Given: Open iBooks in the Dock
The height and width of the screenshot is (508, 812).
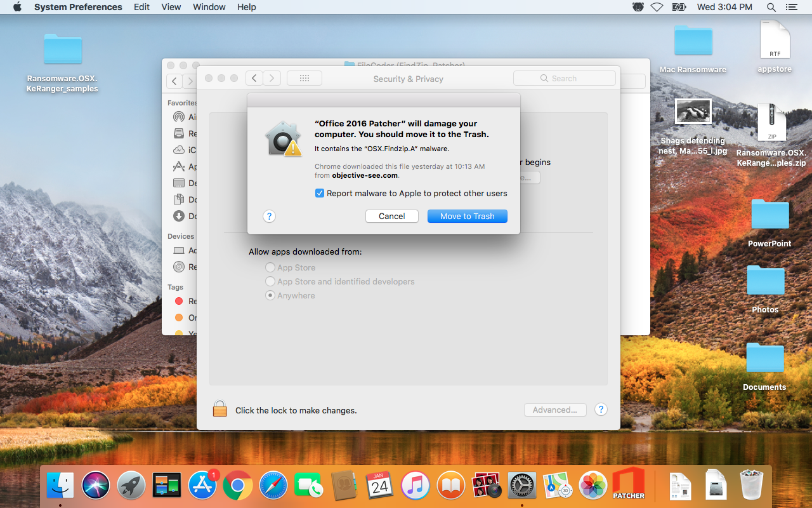Looking at the screenshot, I should pos(451,486).
